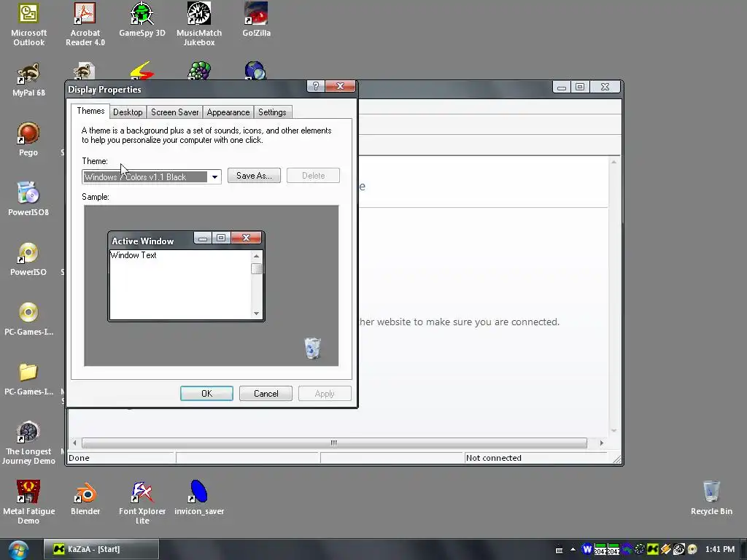Screen dimensions: 747x560
Task: Select the PowerISO disc shortcut
Action: click(x=28, y=259)
